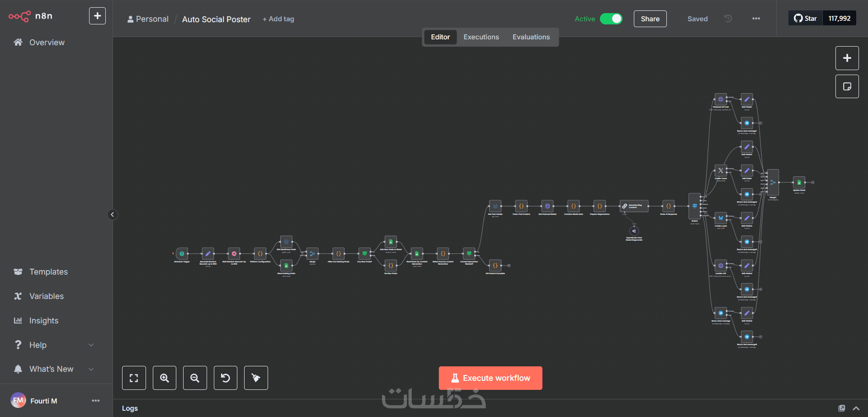868x417 pixels.
Task: Open the Variables section
Action: pos(46,296)
